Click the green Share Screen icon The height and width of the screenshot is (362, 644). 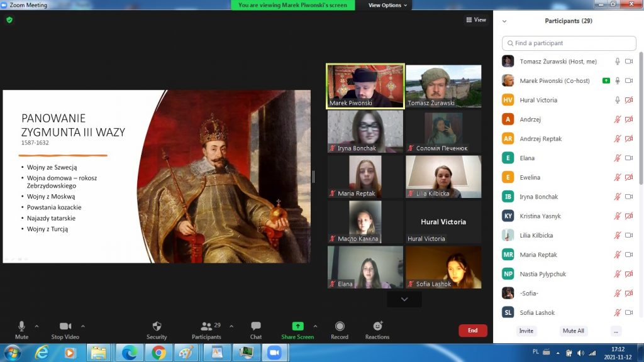point(297,326)
